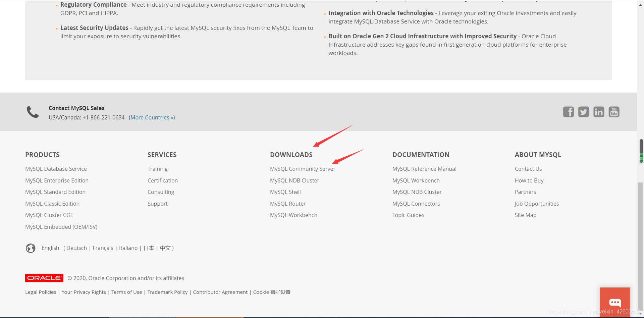Click the PRODUCTS footer heading

coord(42,155)
